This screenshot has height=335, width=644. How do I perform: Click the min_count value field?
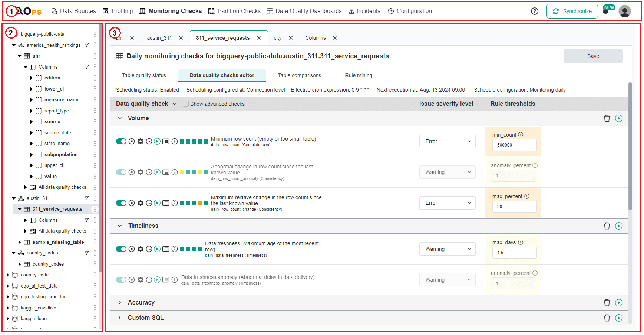[514, 145]
